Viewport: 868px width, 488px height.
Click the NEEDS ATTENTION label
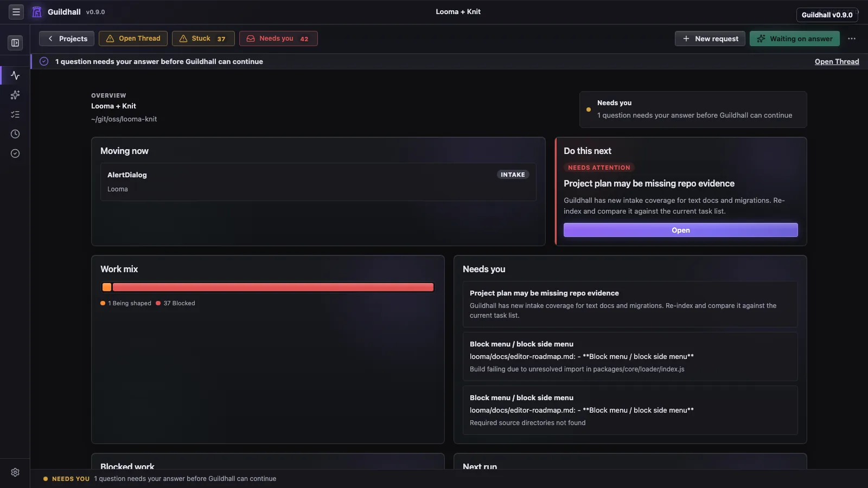coord(599,168)
